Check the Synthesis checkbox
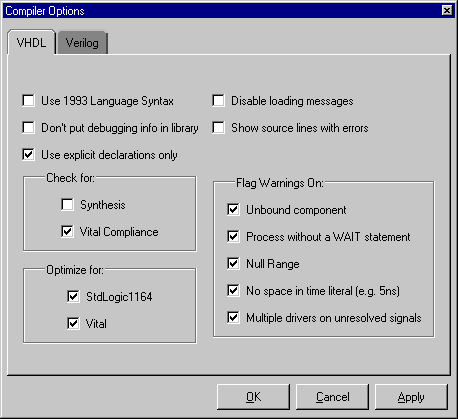The width and height of the screenshot is (458, 419). [67, 205]
